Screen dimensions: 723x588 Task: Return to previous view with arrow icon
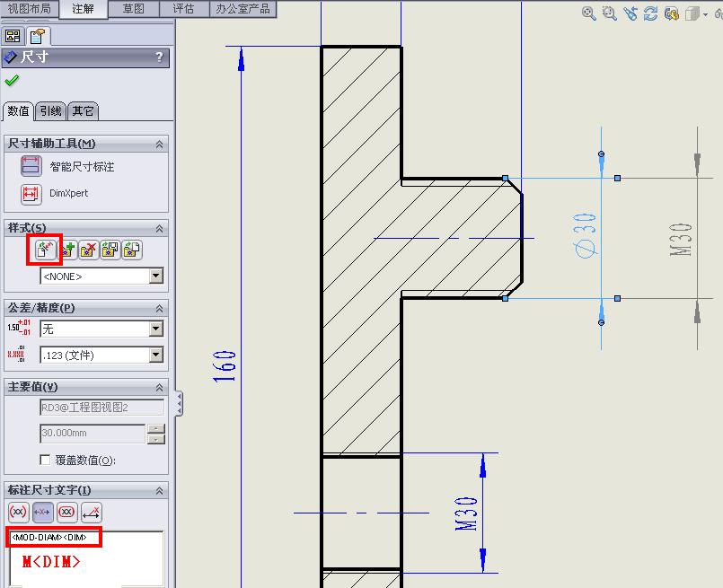(630, 13)
